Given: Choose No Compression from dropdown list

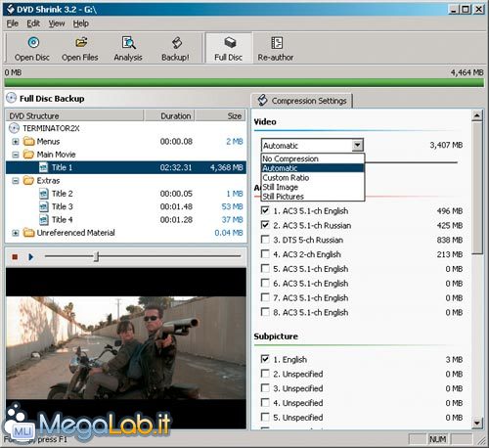Looking at the screenshot, I should (x=313, y=158).
